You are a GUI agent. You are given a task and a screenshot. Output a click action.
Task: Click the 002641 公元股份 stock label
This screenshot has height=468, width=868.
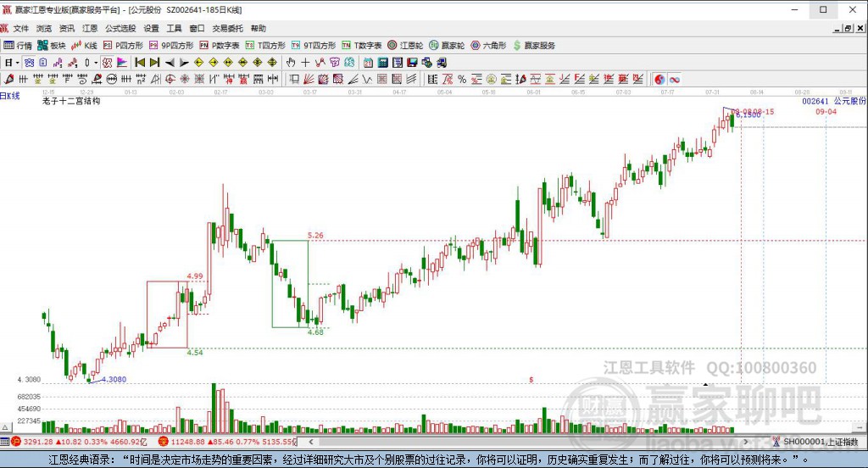click(x=834, y=102)
